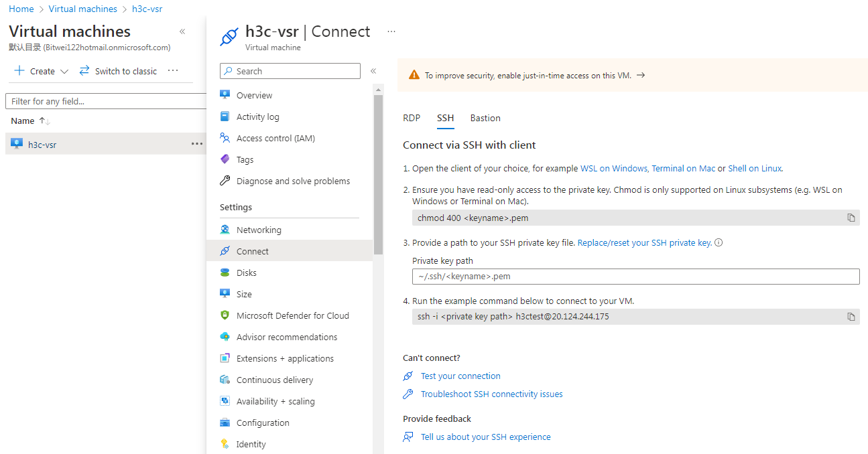Image resolution: width=868 pixels, height=454 pixels.
Task: Open the Create dropdown
Action: click(42, 71)
